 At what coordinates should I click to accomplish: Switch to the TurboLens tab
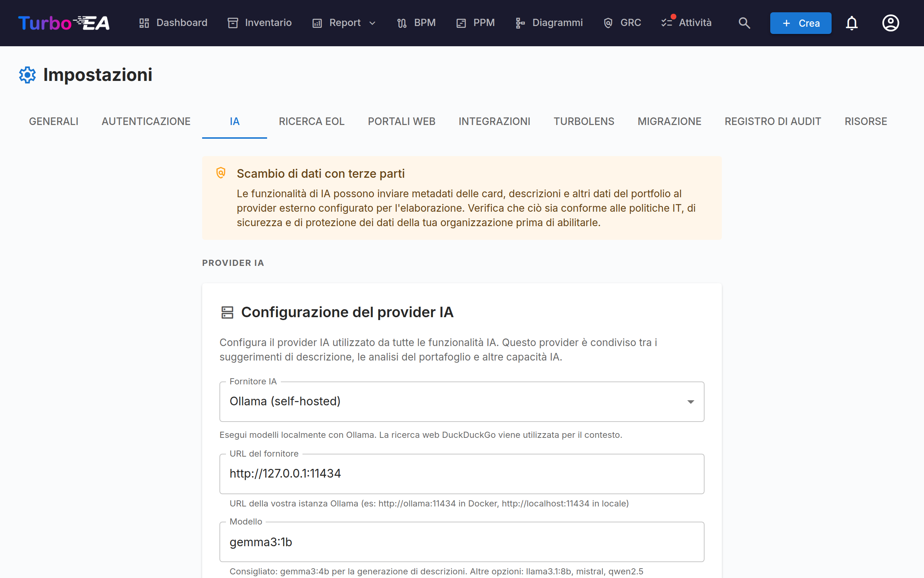[584, 122]
